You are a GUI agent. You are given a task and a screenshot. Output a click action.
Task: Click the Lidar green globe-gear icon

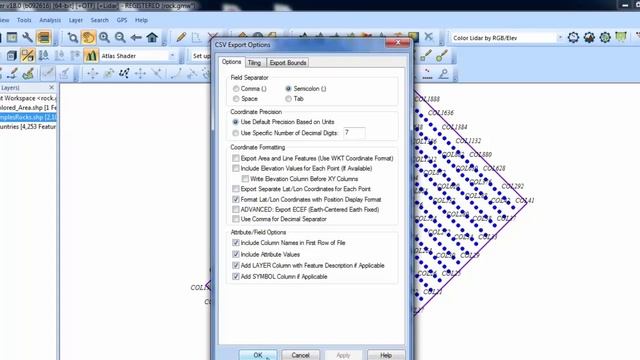point(605,38)
